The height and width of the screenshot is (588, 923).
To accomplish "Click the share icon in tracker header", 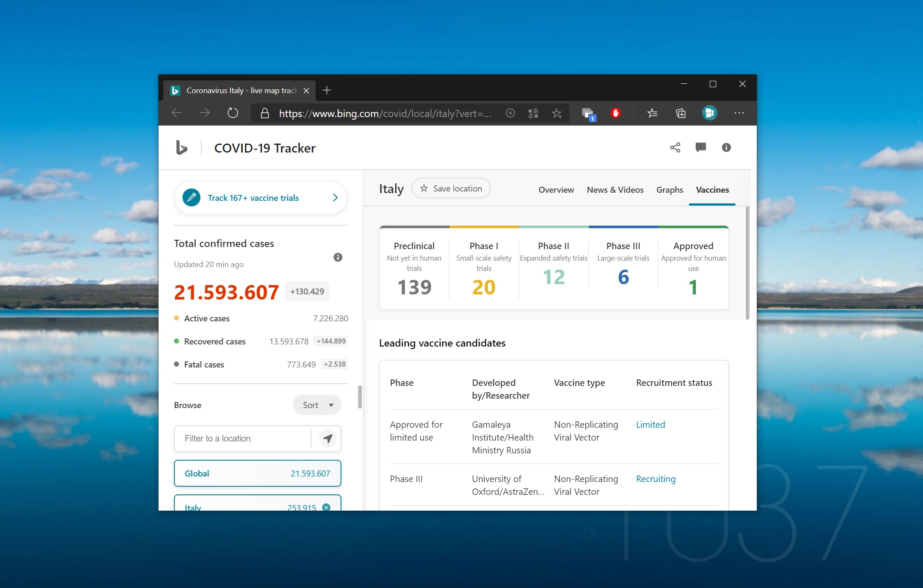I will (675, 148).
